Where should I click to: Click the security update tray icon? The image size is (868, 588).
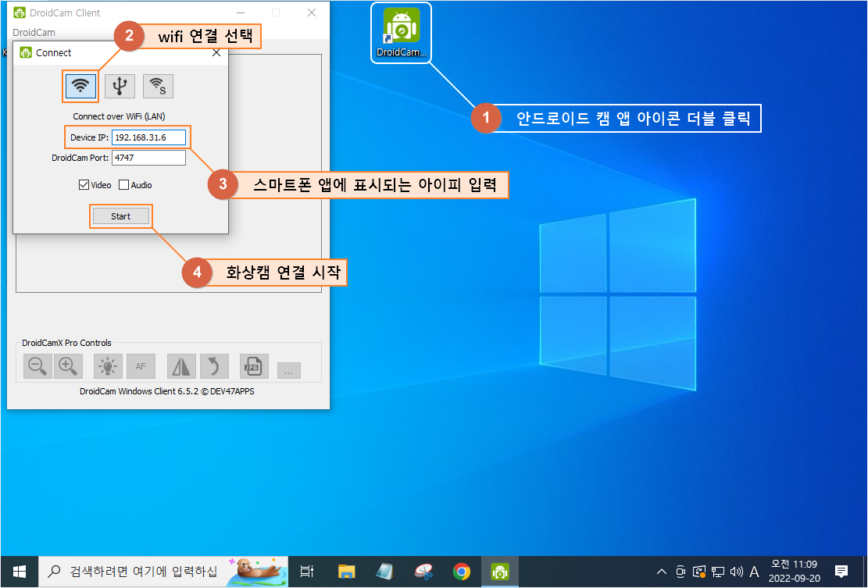[700, 572]
